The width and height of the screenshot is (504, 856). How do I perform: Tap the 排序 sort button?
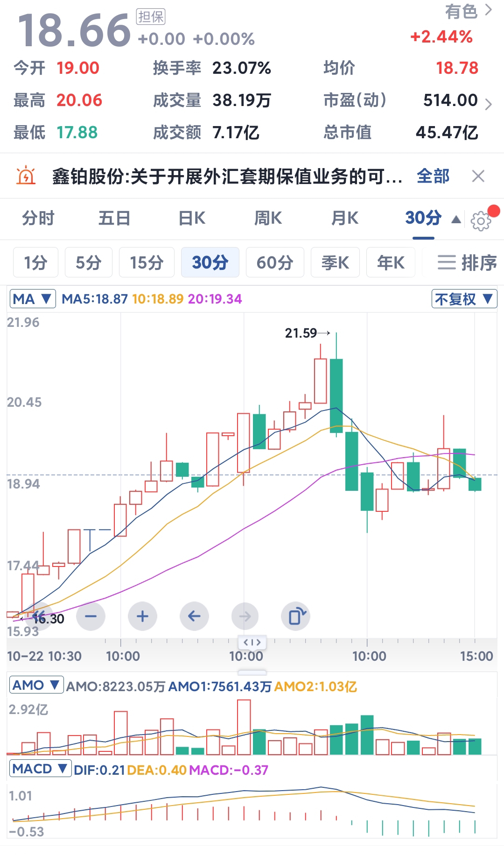(x=467, y=262)
